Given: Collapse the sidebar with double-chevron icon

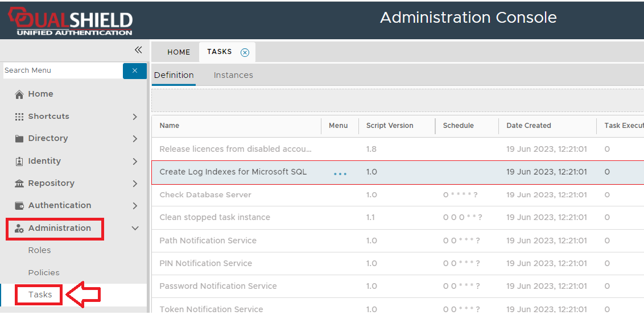Looking at the screenshot, I should [x=138, y=50].
